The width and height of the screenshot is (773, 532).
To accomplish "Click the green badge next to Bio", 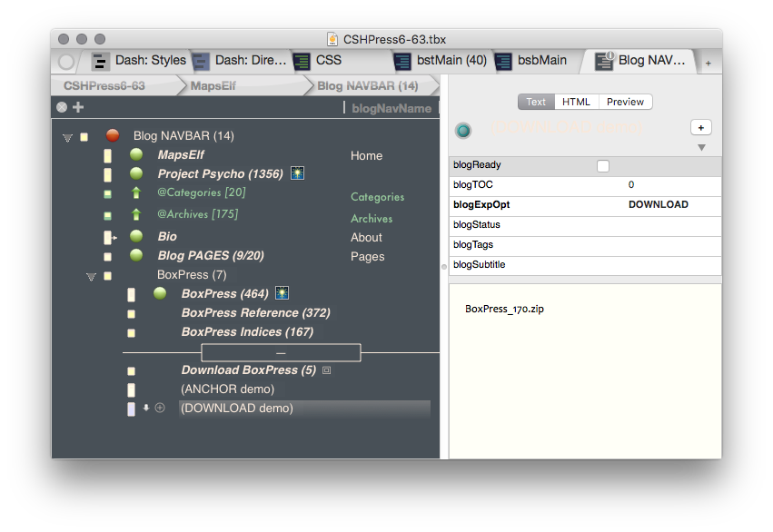I will click(136, 236).
